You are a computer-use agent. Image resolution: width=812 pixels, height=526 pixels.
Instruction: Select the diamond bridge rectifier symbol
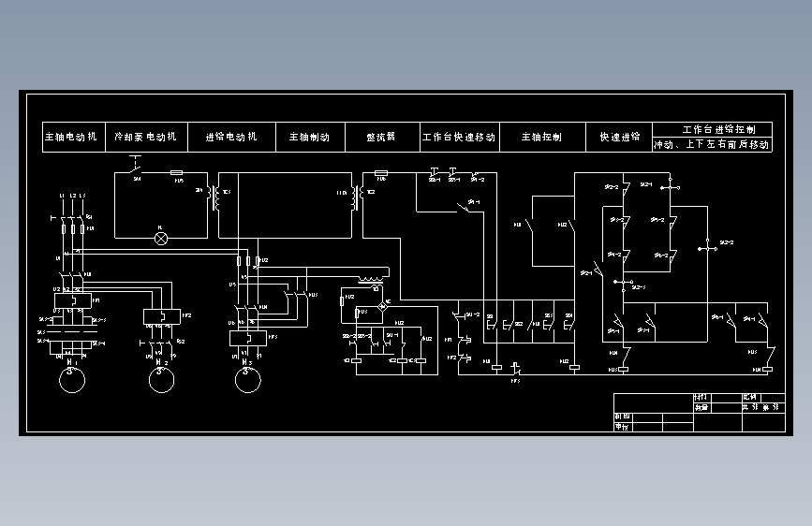tap(383, 306)
